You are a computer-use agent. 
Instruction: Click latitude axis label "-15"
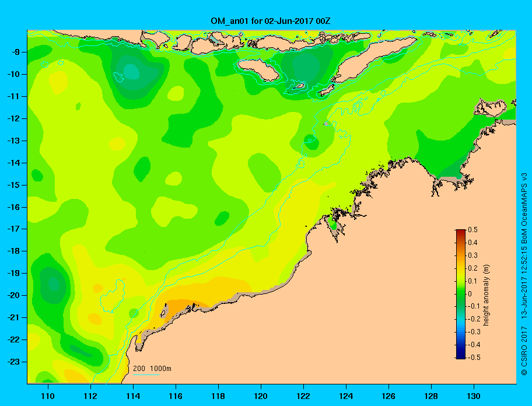[13, 185]
